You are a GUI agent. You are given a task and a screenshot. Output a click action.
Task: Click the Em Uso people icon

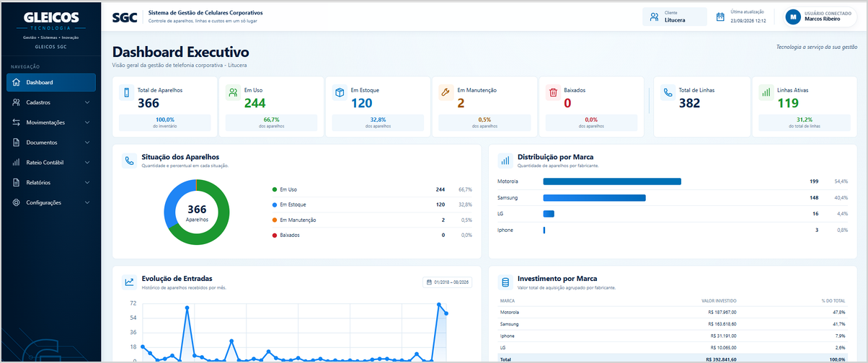click(234, 92)
